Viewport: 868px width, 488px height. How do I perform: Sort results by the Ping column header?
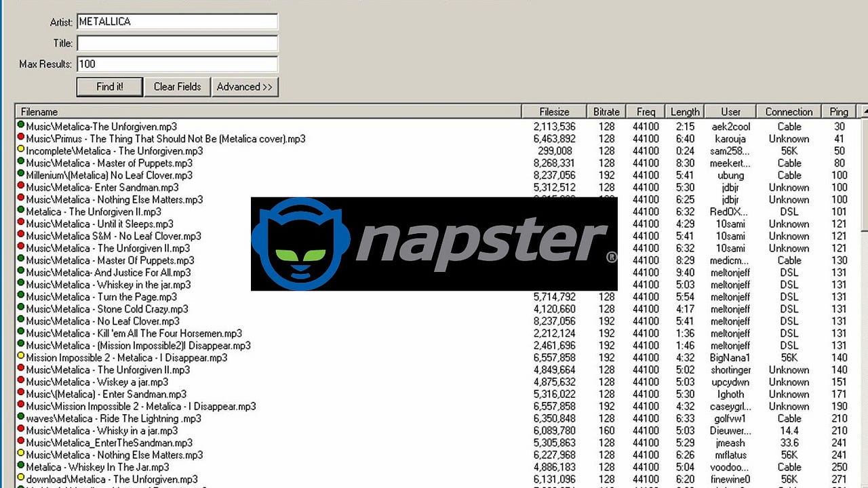(x=838, y=111)
